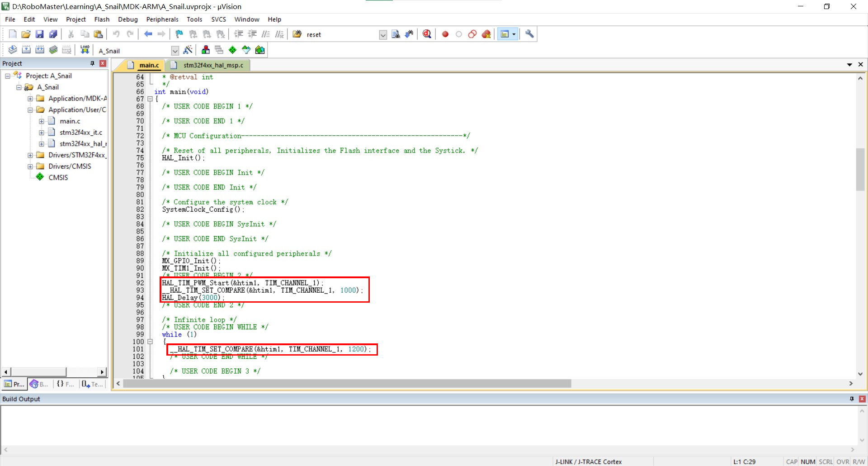
Task: Indent the selected lines
Action: click(239, 34)
